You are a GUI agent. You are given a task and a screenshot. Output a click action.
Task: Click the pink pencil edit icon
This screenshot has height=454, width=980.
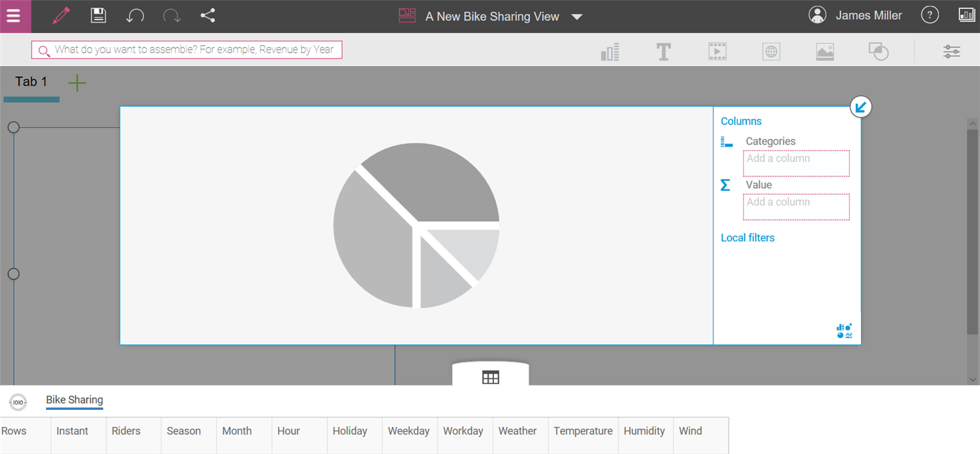coord(61,16)
